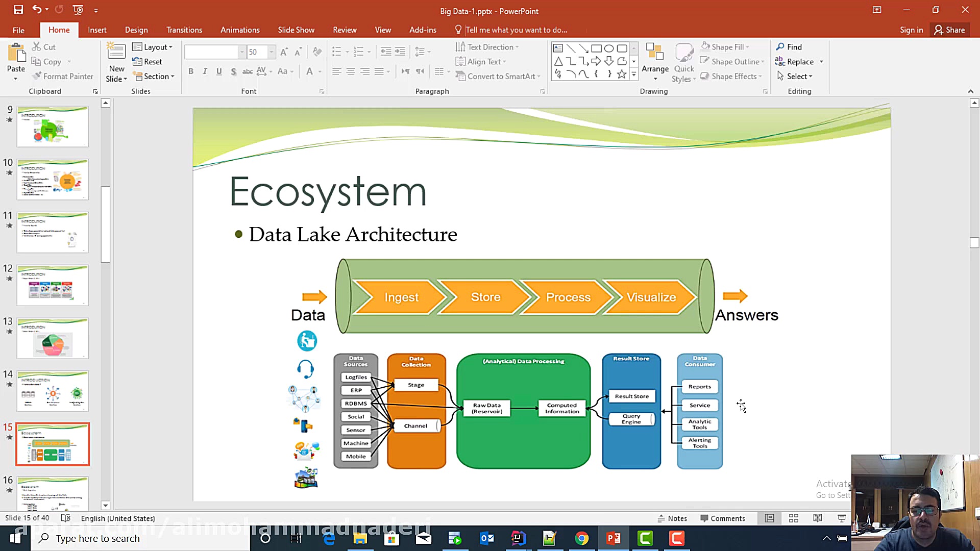This screenshot has height=551, width=980.
Task: Click the Clear All Formatting icon
Action: [x=317, y=52]
